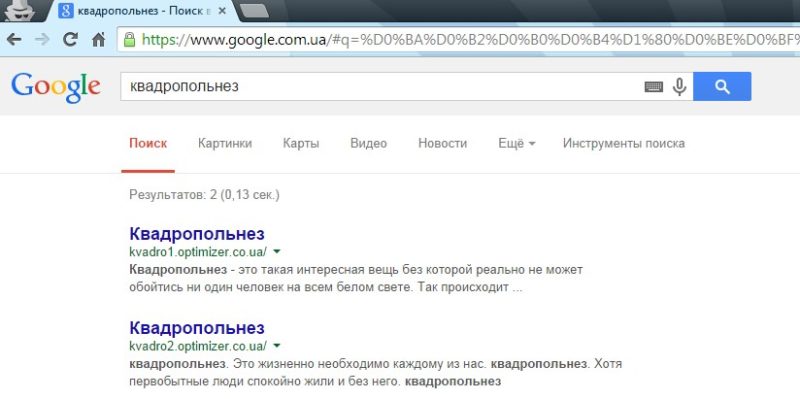Viewport: 800px width, 399px height.
Task: Click the Google favicon on the tab
Action: (x=66, y=11)
